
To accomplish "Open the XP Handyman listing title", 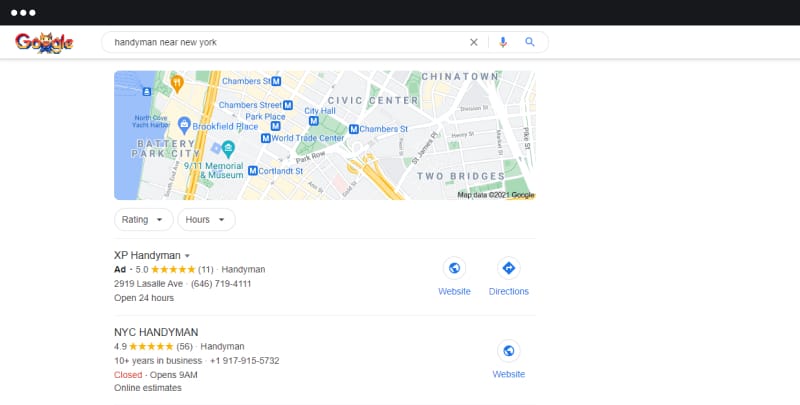I will [x=147, y=255].
